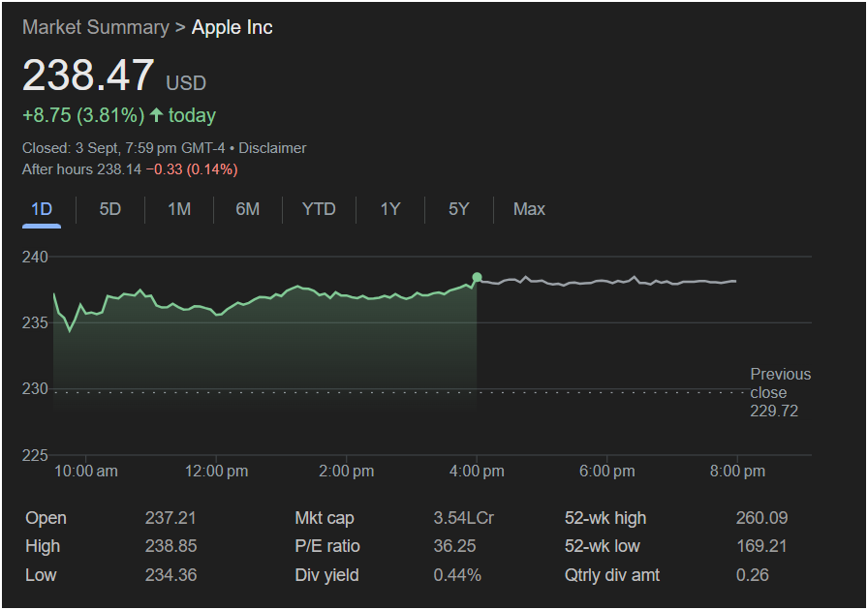The width and height of the screenshot is (868, 610).
Task: Open the Max time range tab
Action: point(529,209)
